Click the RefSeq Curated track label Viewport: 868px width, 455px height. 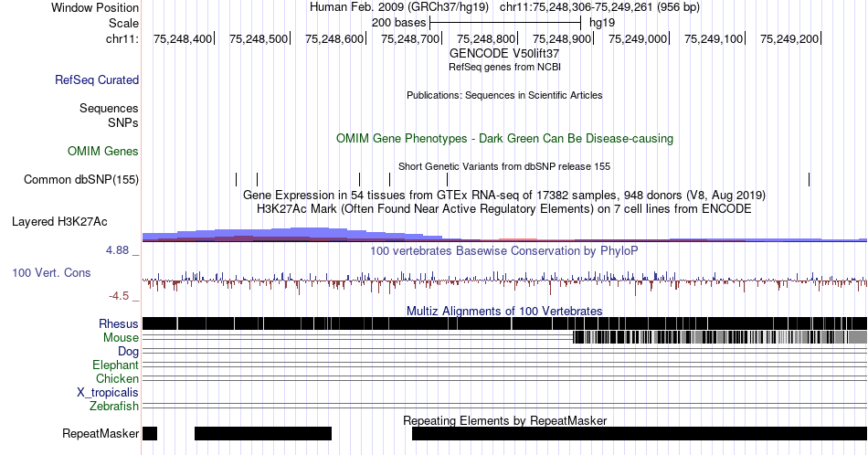(97, 79)
